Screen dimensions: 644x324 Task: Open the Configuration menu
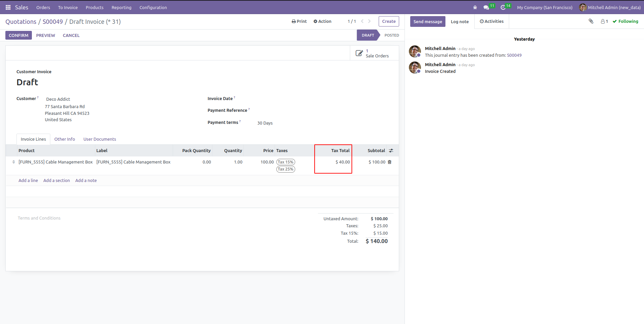[153, 7]
